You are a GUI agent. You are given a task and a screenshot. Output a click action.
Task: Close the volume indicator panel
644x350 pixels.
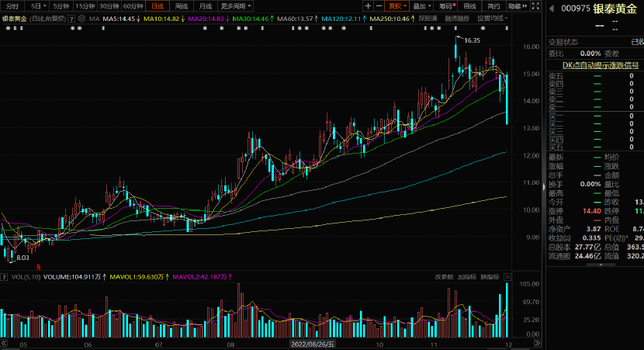click(507, 277)
